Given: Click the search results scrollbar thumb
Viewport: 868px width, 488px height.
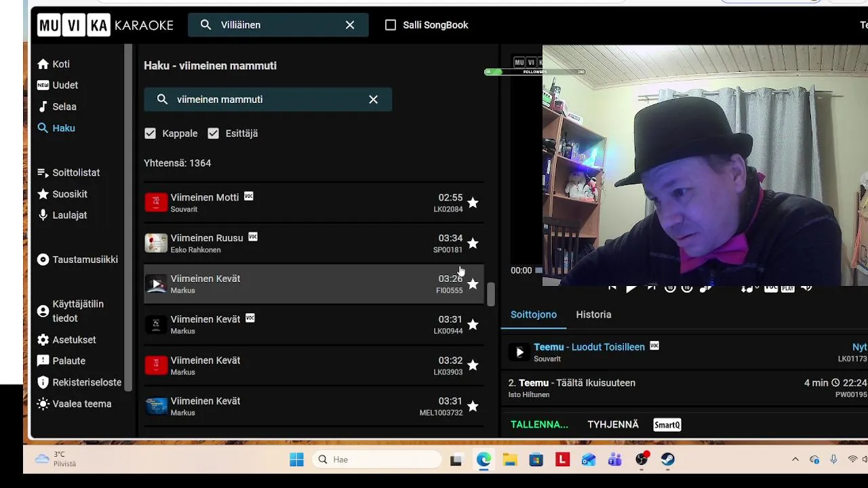Looking at the screenshot, I should tap(491, 294).
